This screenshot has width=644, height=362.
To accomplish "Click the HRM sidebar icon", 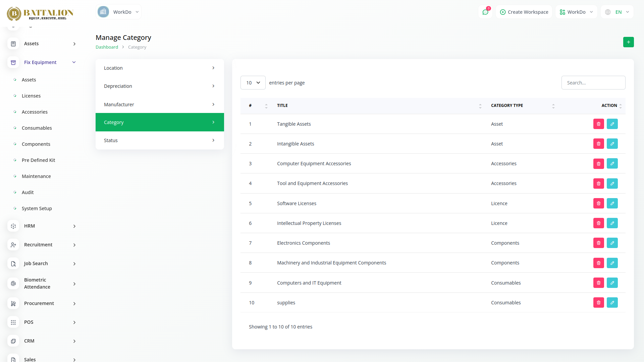I will (13, 226).
